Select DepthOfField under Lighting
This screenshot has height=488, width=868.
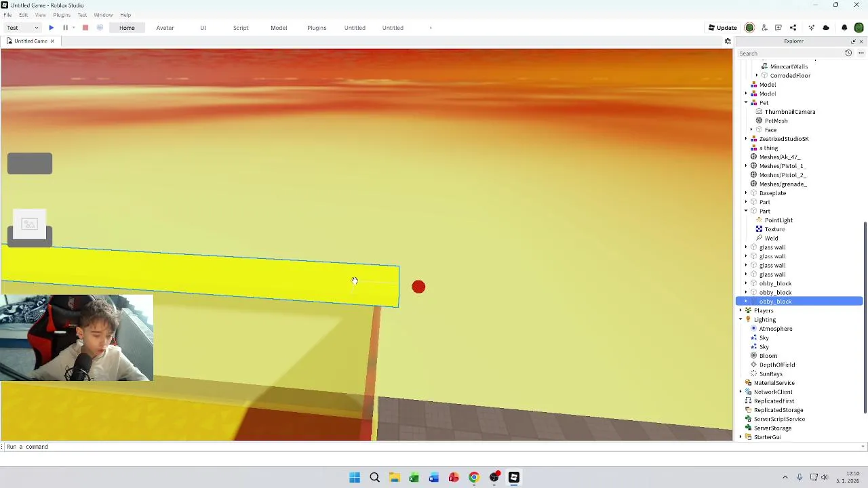coord(776,365)
